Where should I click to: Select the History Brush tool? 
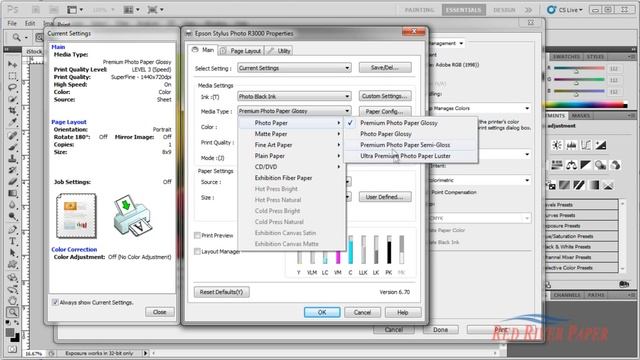[x=12, y=170]
